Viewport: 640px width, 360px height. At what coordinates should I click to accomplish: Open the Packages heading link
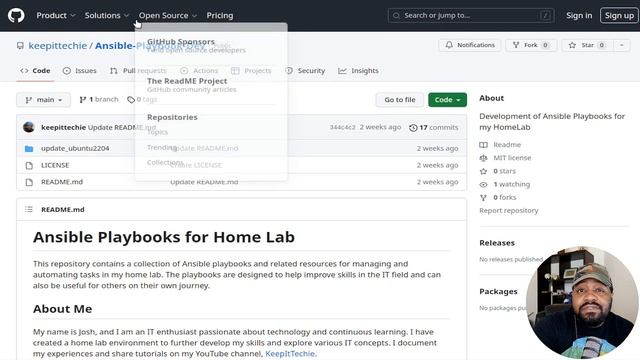[498, 291]
